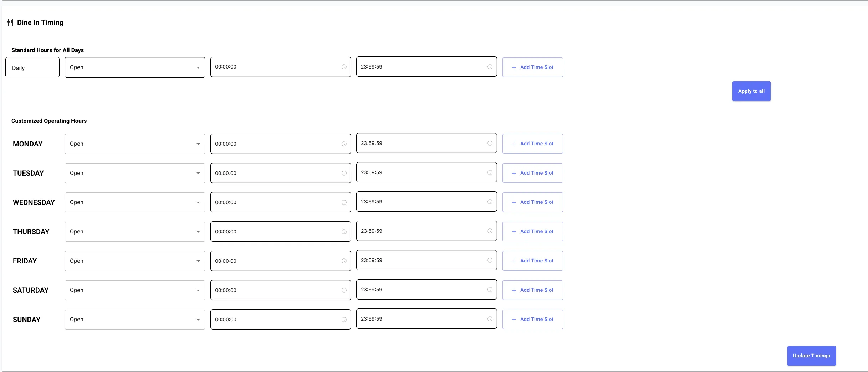Viewport: 868px width, 372px height.
Task: Open time picker clock for Monday start time
Action: [344, 144]
